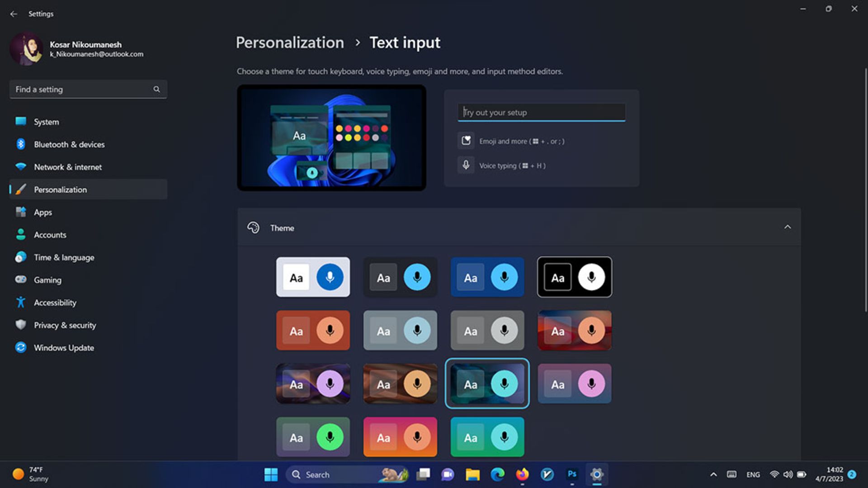868x488 pixels.
Task: Open the ENG language switcher
Action: [x=753, y=474]
